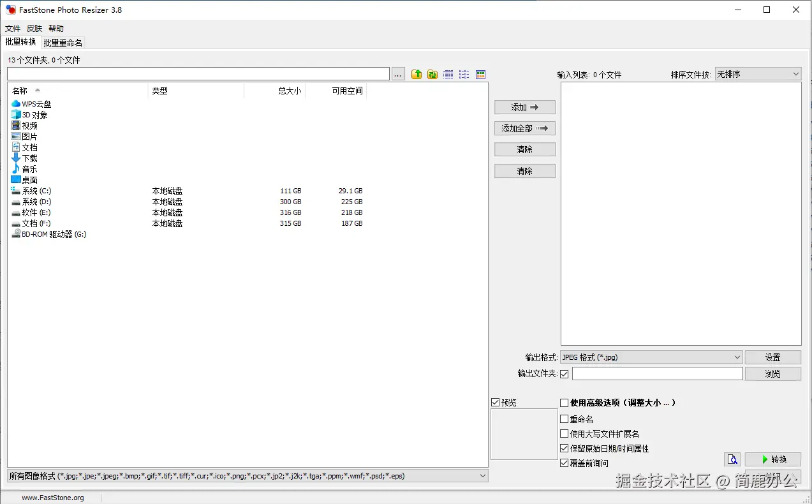
Task: Select the 音乐 note folder icon
Action: pos(16,169)
